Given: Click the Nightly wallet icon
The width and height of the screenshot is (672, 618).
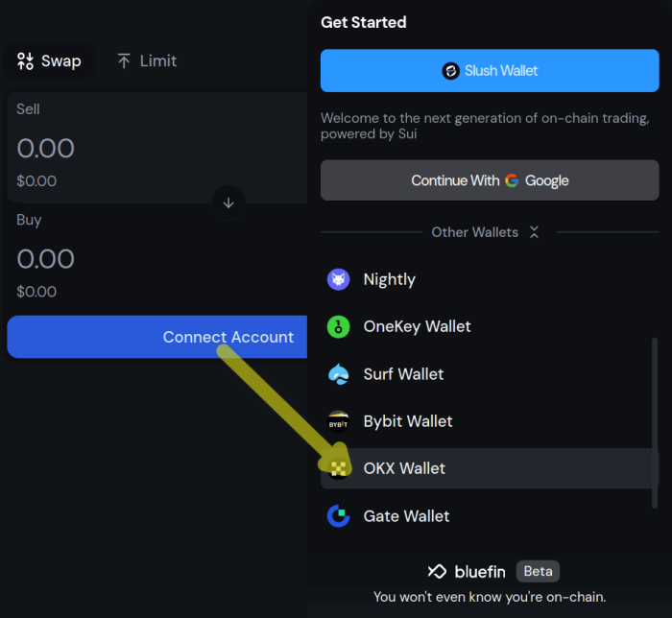Looking at the screenshot, I should (x=338, y=279).
